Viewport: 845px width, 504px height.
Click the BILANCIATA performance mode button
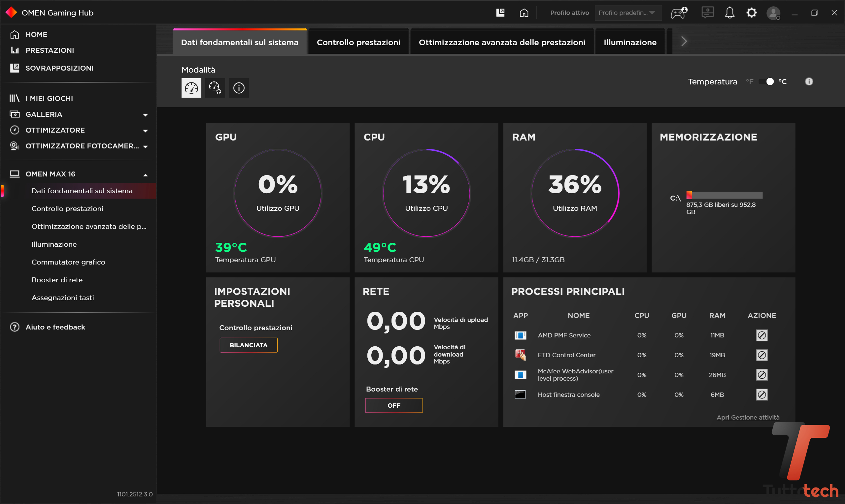[x=248, y=345]
